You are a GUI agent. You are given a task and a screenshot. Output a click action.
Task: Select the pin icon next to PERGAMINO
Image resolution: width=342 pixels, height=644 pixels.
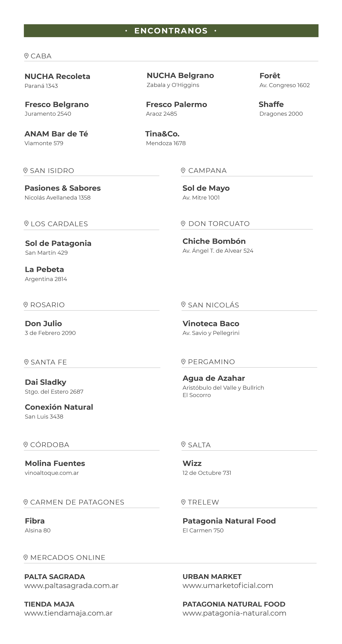[x=183, y=361]
